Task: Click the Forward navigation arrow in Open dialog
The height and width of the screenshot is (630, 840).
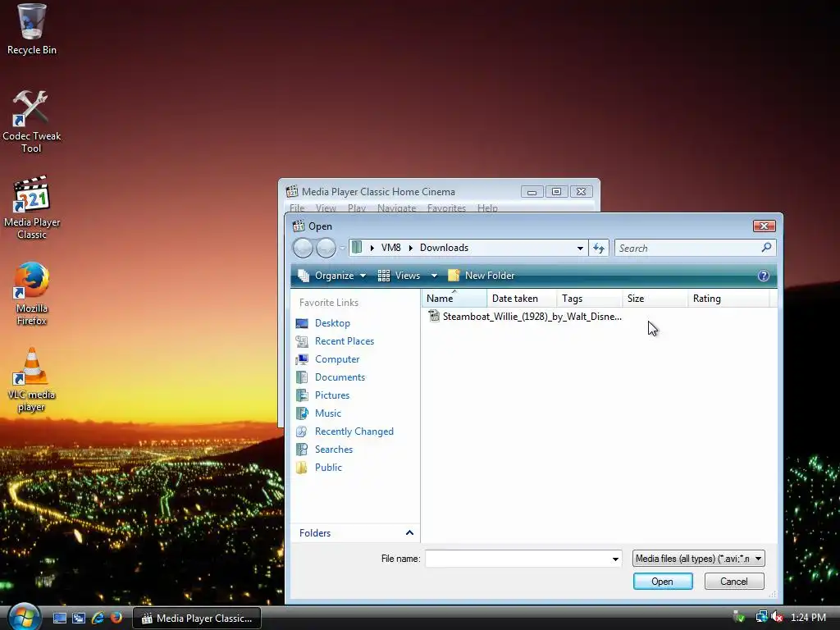Action: coord(326,248)
